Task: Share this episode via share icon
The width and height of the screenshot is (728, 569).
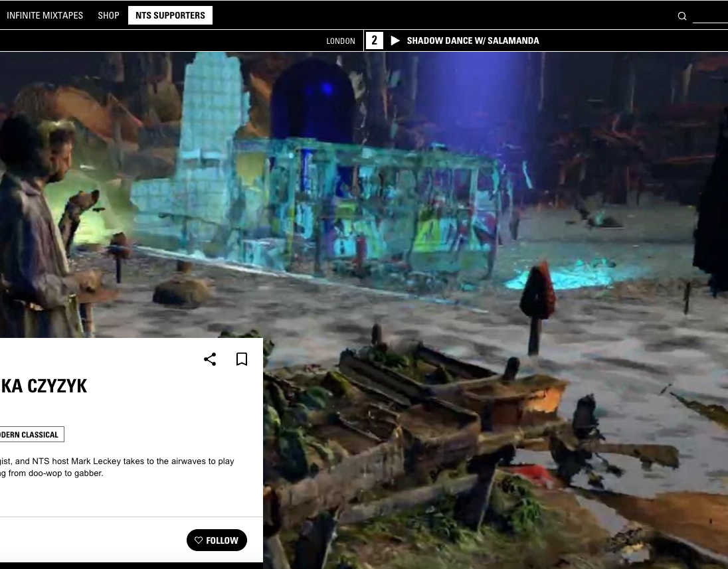Action: tap(210, 359)
